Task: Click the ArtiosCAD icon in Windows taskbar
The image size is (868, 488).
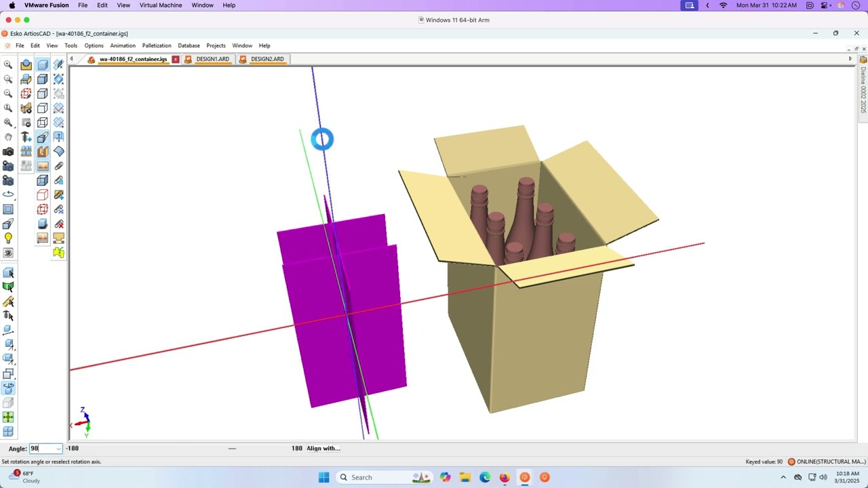Action: (525, 477)
